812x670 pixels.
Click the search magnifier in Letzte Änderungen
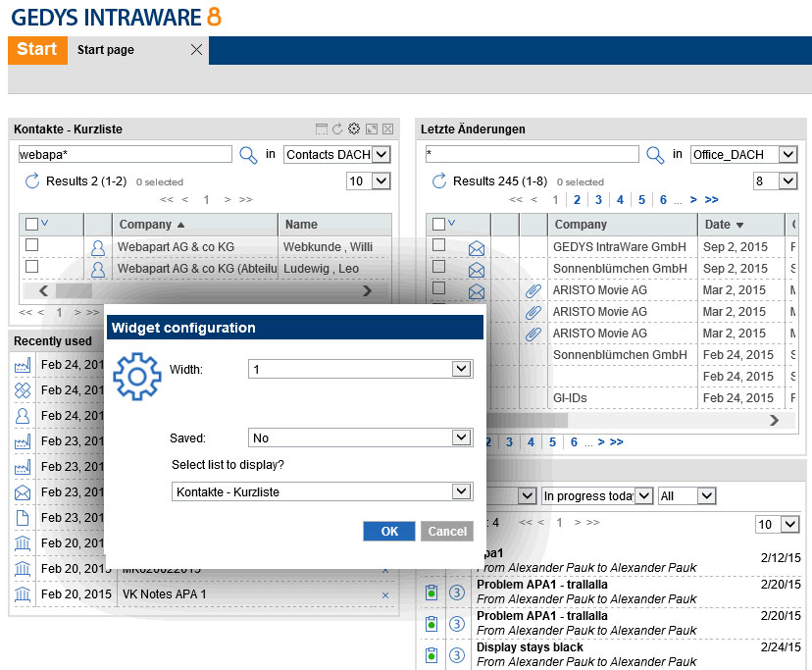pyautogui.click(x=655, y=155)
